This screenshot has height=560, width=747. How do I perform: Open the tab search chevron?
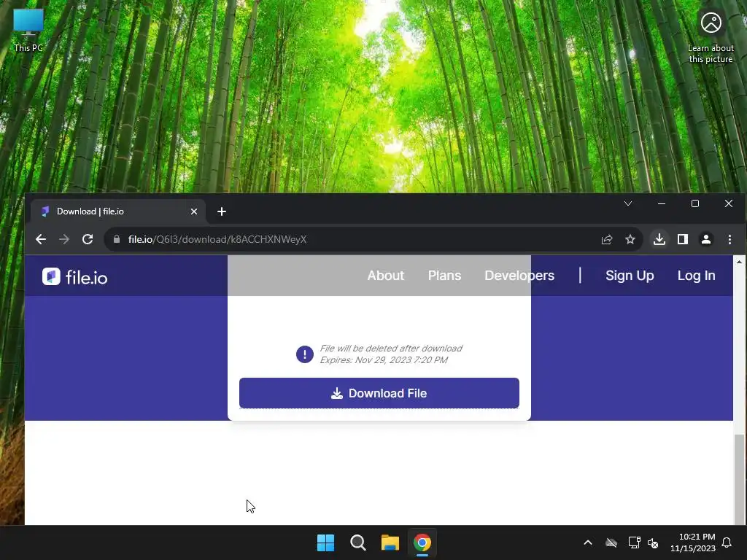pyautogui.click(x=628, y=204)
